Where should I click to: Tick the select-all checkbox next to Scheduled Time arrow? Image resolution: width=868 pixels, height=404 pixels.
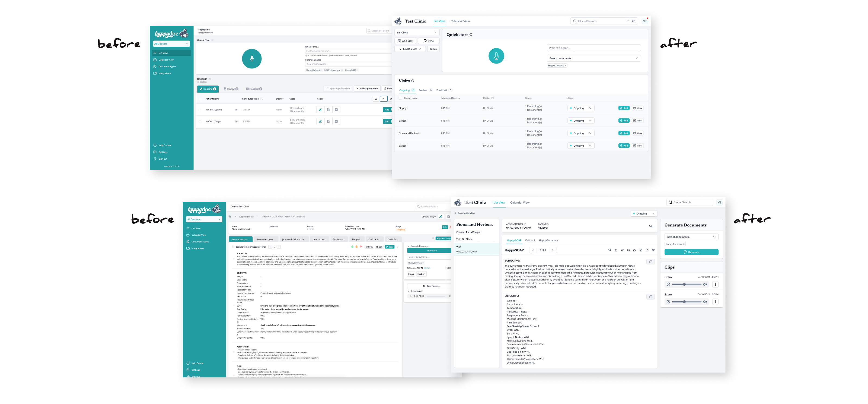pyautogui.click(x=400, y=98)
